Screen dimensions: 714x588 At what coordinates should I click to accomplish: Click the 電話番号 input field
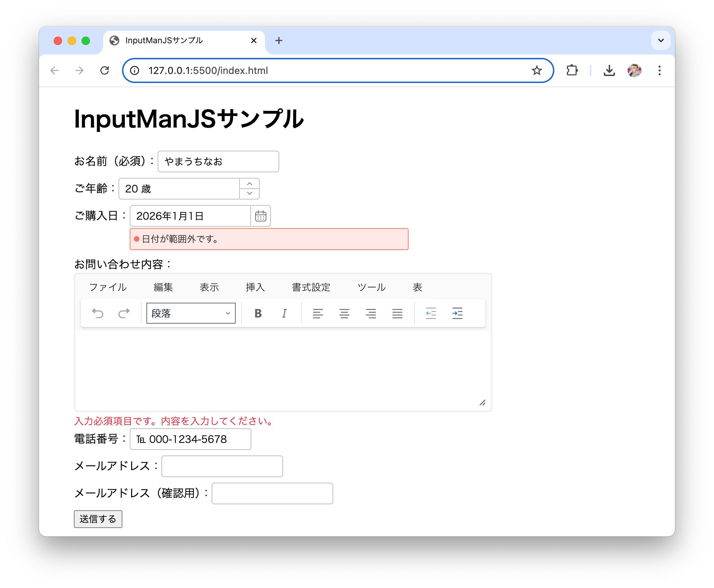[x=190, y=439]
